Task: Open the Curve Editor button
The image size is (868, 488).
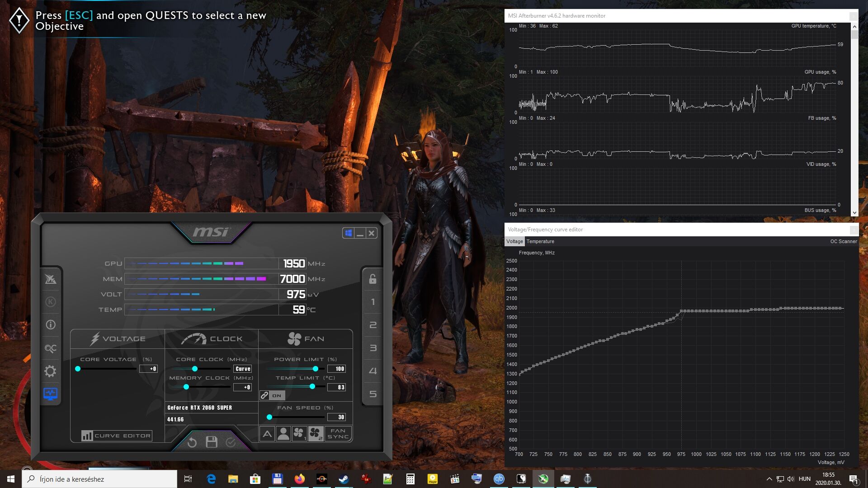Action: (117, 436)
